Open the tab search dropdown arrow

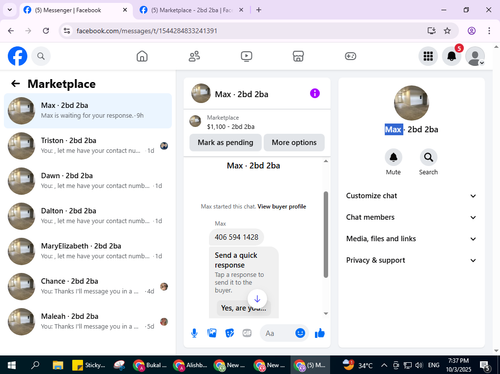coord(10,10)
